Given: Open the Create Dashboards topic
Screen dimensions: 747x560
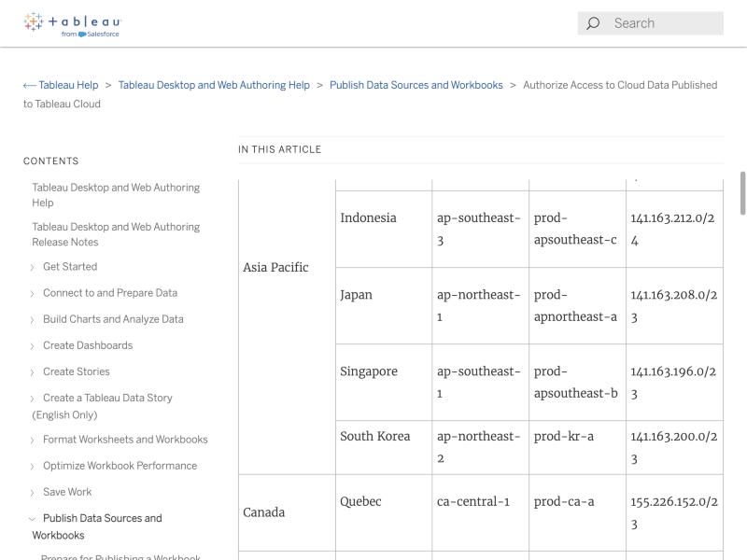Looking at the screenshot, I should pyautogui.click(x=88, y=345).
